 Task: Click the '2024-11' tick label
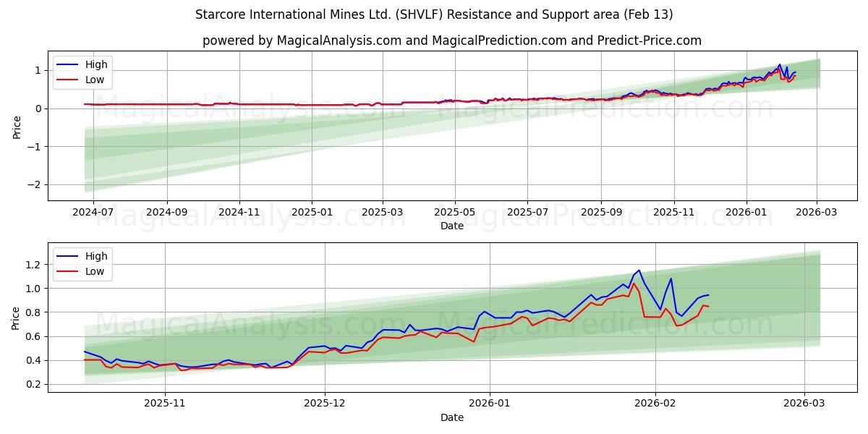239,212
